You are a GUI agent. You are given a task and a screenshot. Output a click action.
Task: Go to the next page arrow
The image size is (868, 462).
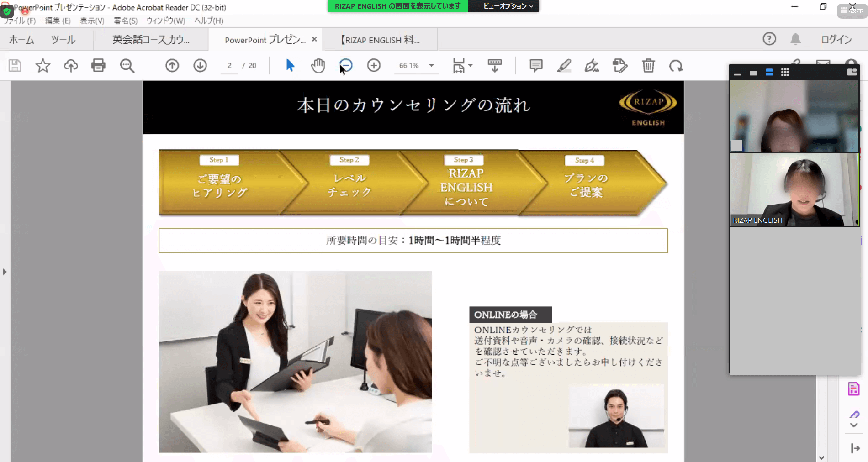click(x=200, y=66)
